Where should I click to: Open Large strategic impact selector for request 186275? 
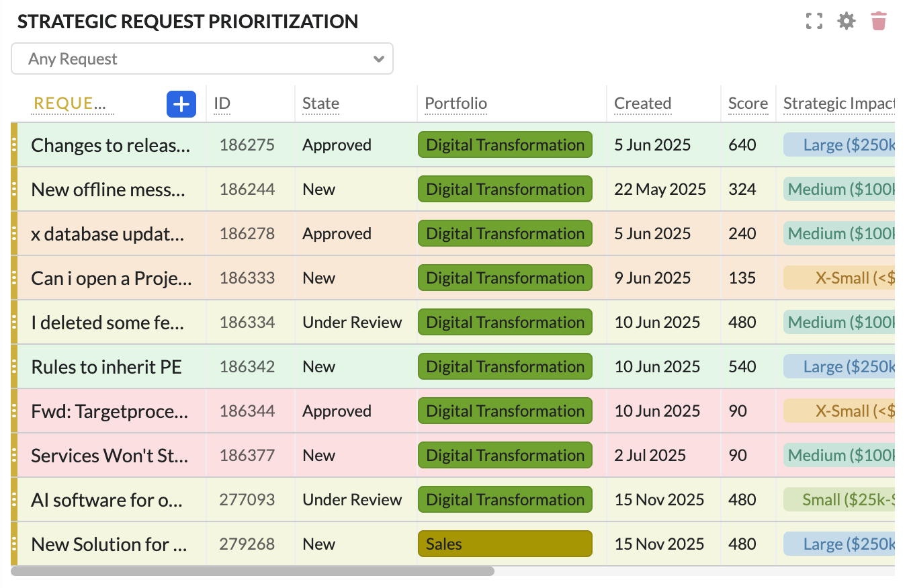click(840, 145)
